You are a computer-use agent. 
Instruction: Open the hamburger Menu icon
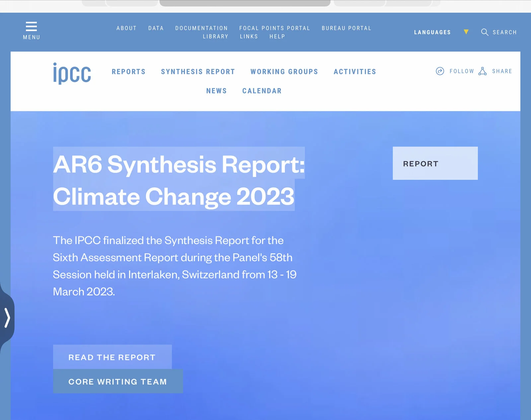(x=31, y=27)
